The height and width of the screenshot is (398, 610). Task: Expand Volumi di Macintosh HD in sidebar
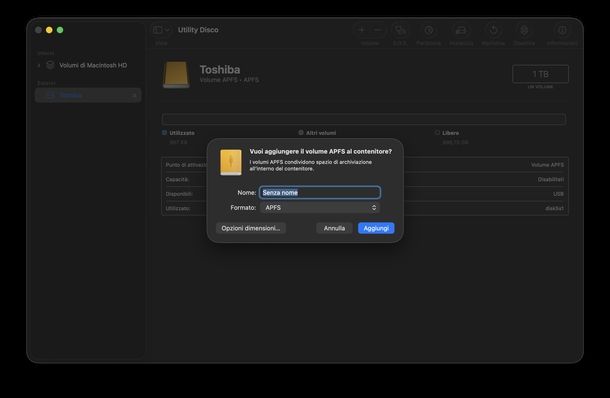pyautogui.click(x=39, y=65)
